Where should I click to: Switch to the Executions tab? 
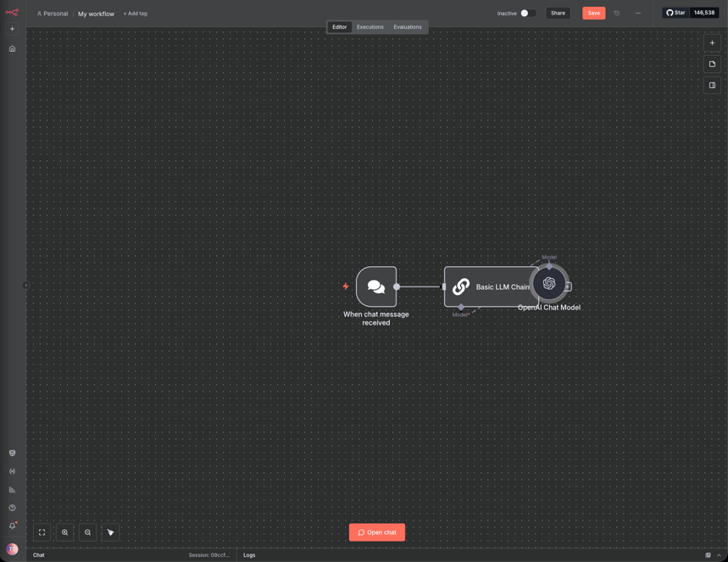(x=370, y=26)
